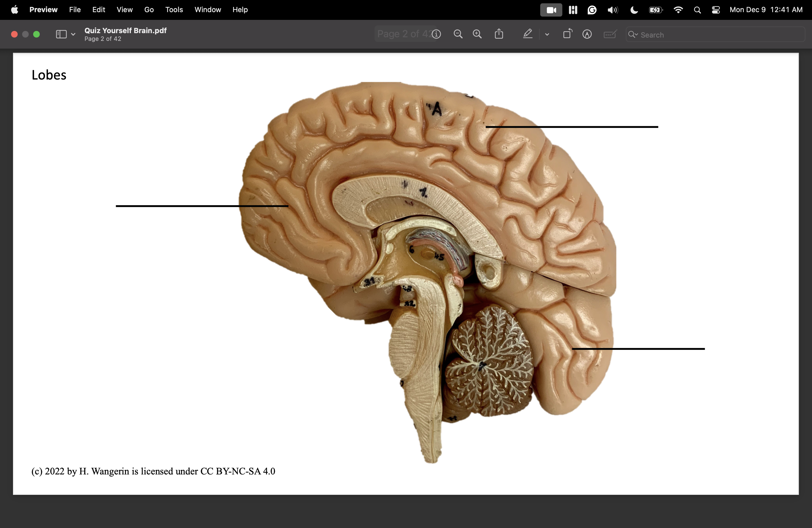Viewport: 812px width, 528px height.
Task: Open the Share menu icon
Action: click(499, 34)
